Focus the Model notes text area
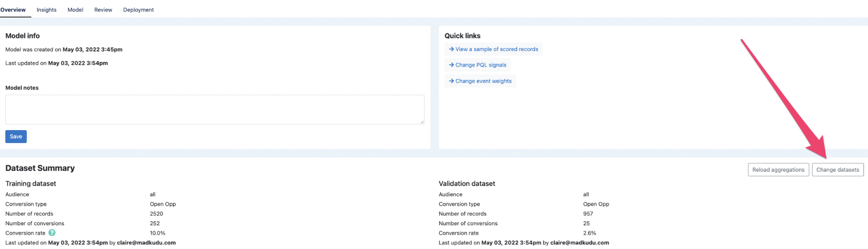Image resolution: width=868 pixels, height=249 pixels. [x=214, y=109]
